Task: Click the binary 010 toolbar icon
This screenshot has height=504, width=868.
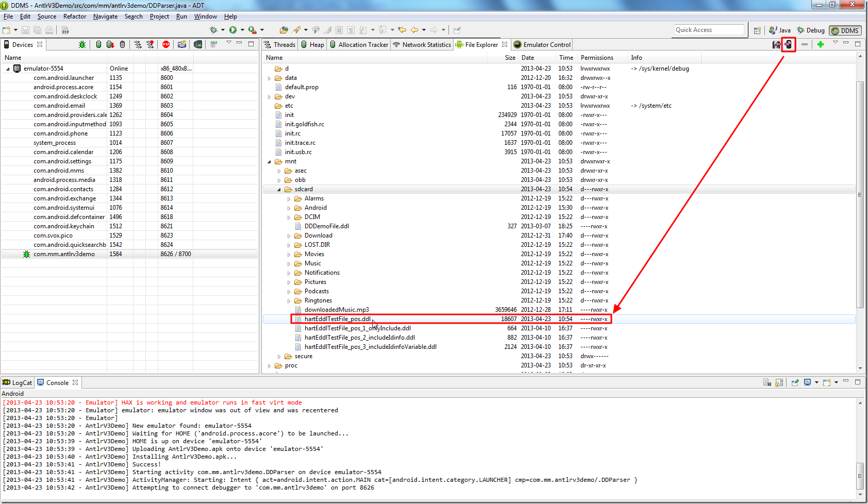Action: (65, 30)
